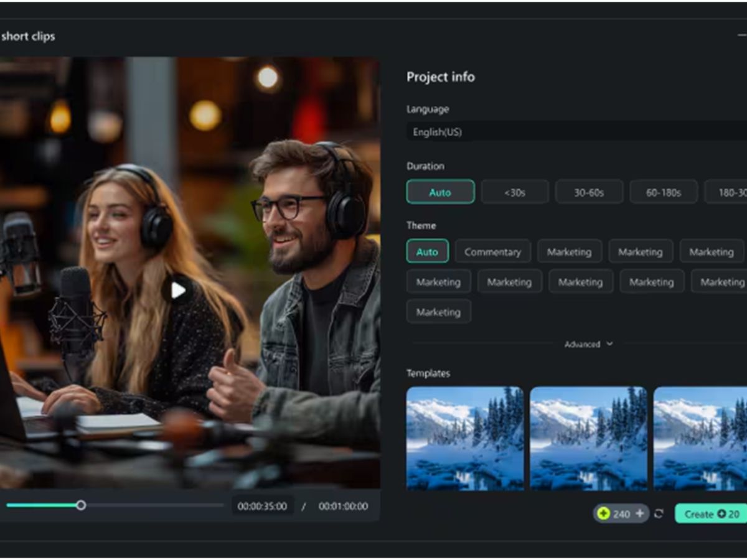
Task: Select the 30-60s duration option
Action: [589, 192]
